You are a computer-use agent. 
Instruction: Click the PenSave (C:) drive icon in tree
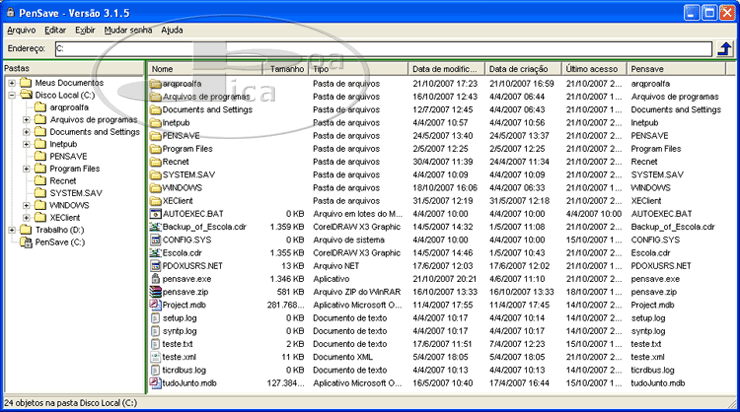pyautogui.click(x=26, y=242)
